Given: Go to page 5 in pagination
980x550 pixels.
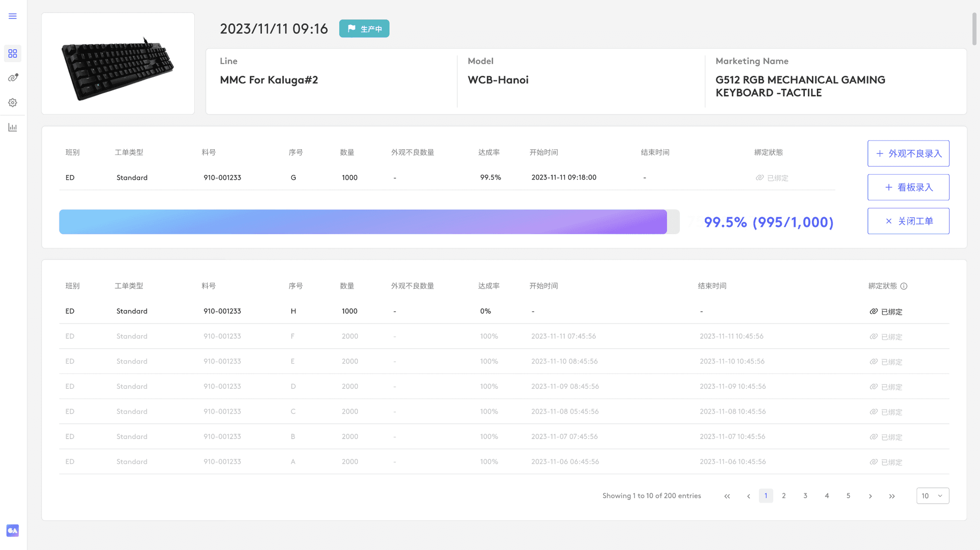Looking at the screenshot, I should pyautogui.click(x=848, y=496).
